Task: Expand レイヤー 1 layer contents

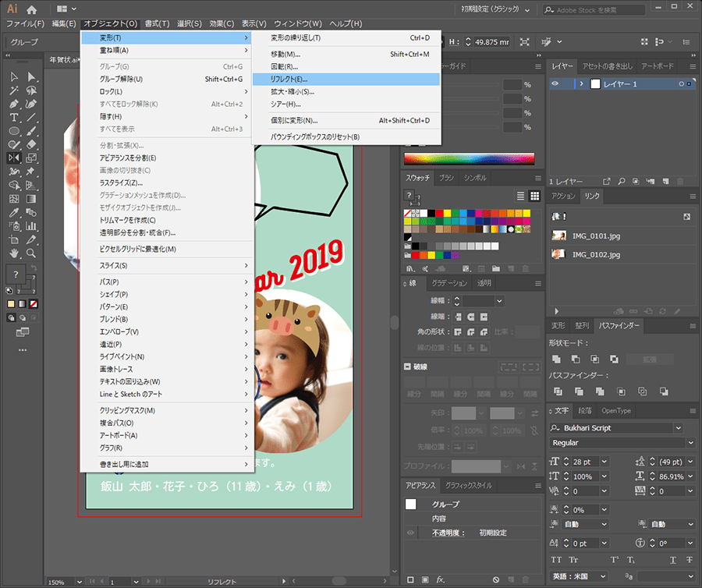Action: 580,83
